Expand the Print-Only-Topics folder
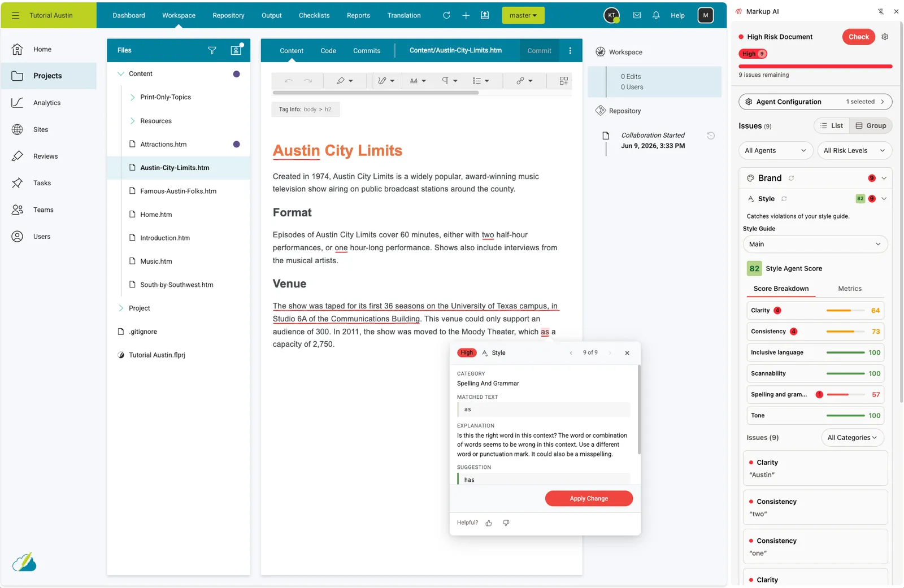This screenshot has width=904, height=588. [133, 97]
